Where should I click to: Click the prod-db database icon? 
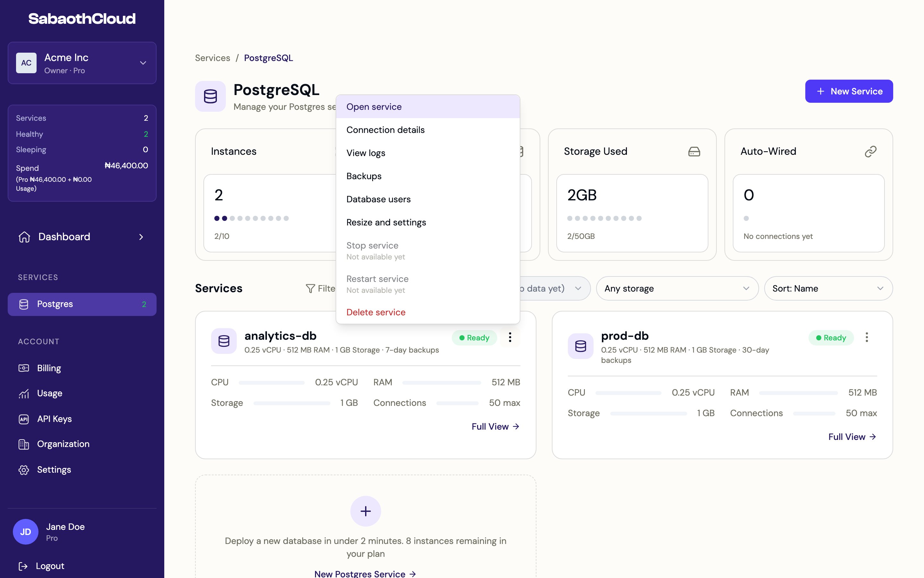580,346
